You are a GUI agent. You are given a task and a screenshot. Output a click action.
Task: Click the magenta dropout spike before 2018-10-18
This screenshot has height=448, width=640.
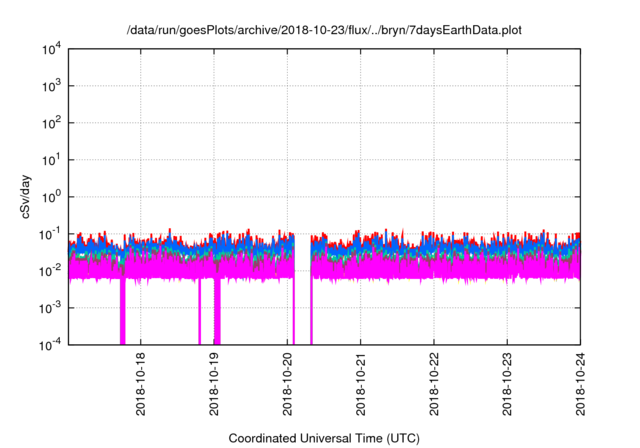[122, 311]
